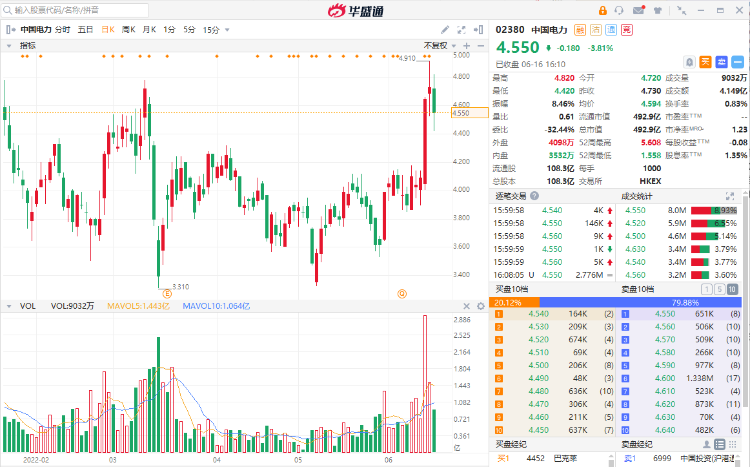The height and width of the screenshot is (467, 750).
Task: Click the 通 stock connect tag
Action: [x=611, y=30]
